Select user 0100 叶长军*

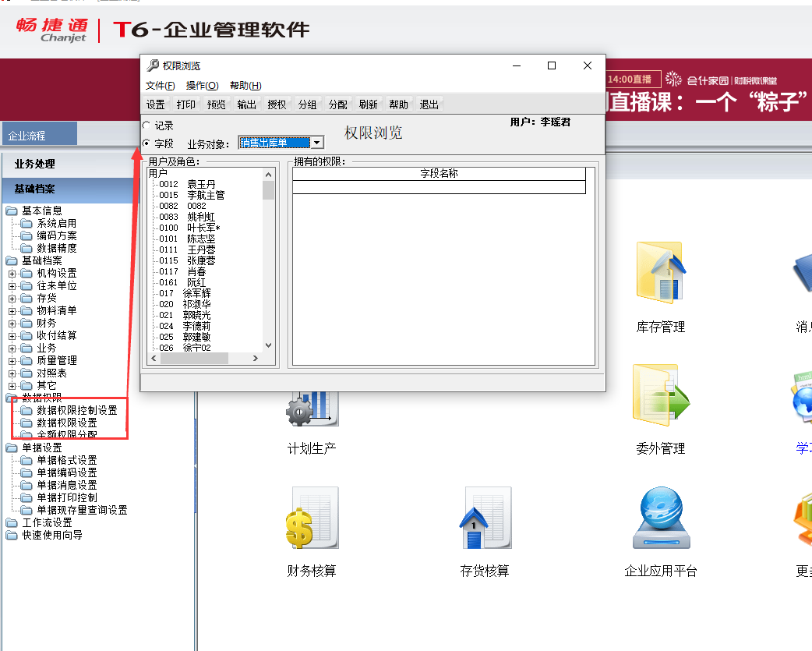tap(189, 228)
